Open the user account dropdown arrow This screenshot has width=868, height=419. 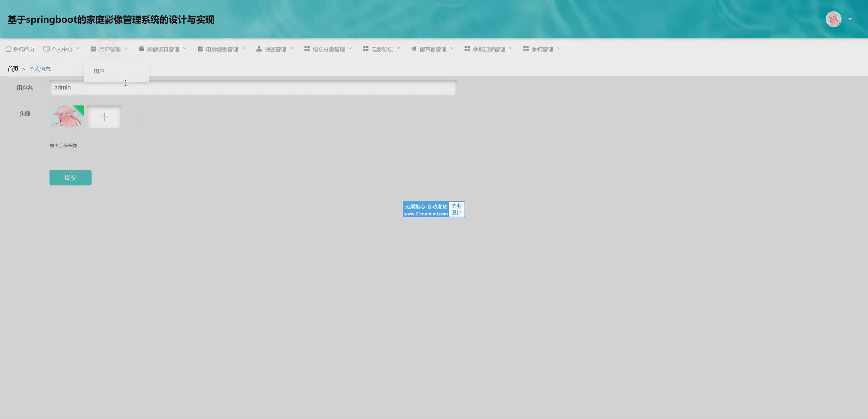pos(850,19)
